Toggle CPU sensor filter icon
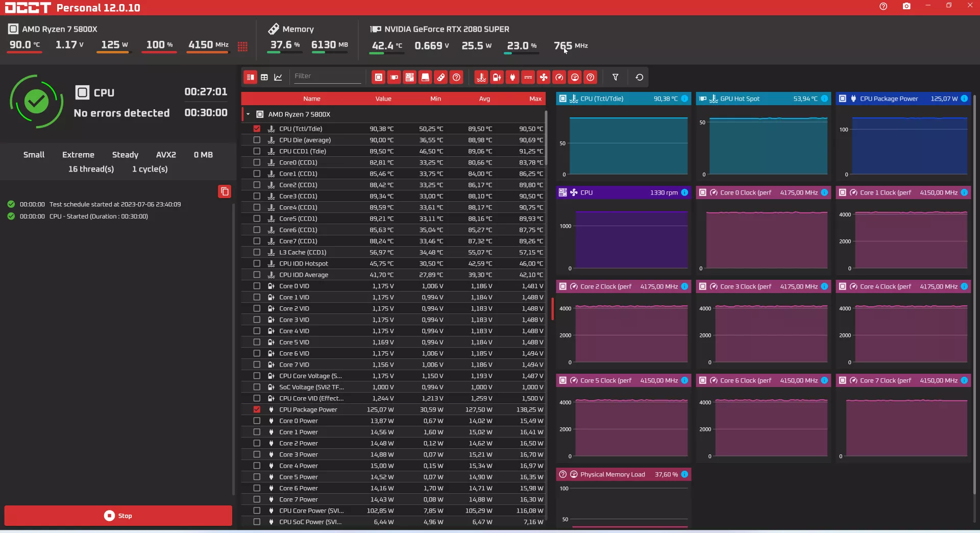Image resolution: width=980 pixels, height=533 pixels. point(379,78)
